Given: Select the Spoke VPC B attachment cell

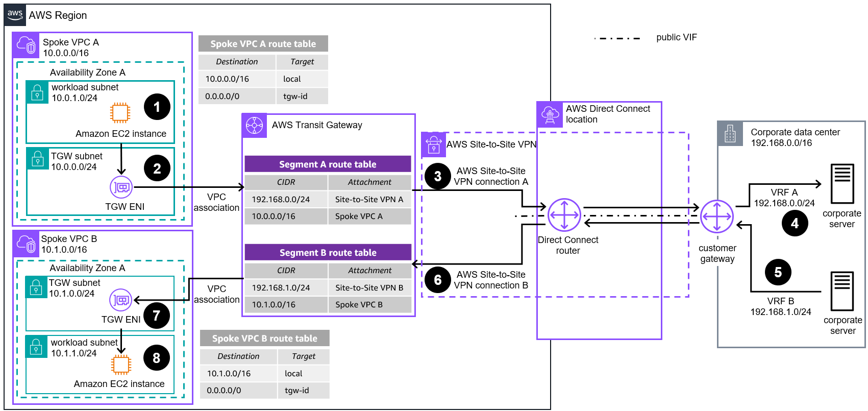Looking at the screenshot, I should (x=369, y=305).
